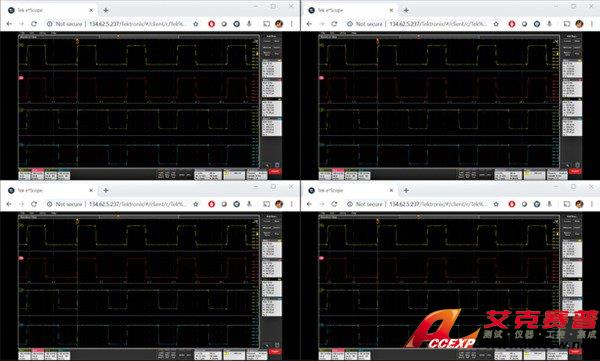Open the cast icon in upper-right window
The image size is (600, 361).
click(567, 24)
